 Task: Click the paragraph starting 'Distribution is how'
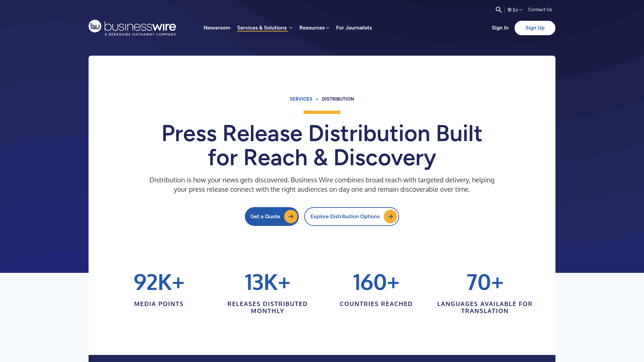[322, 185]
